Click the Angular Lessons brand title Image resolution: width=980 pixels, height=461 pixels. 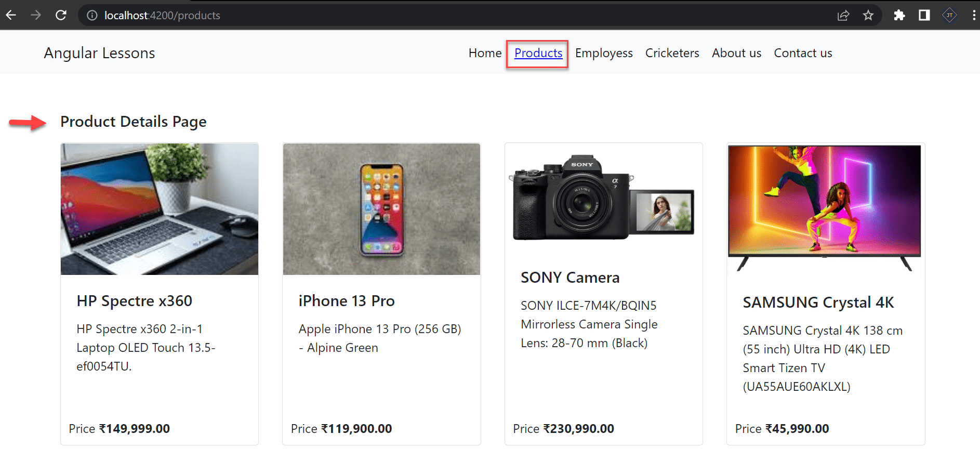(99, 53)
